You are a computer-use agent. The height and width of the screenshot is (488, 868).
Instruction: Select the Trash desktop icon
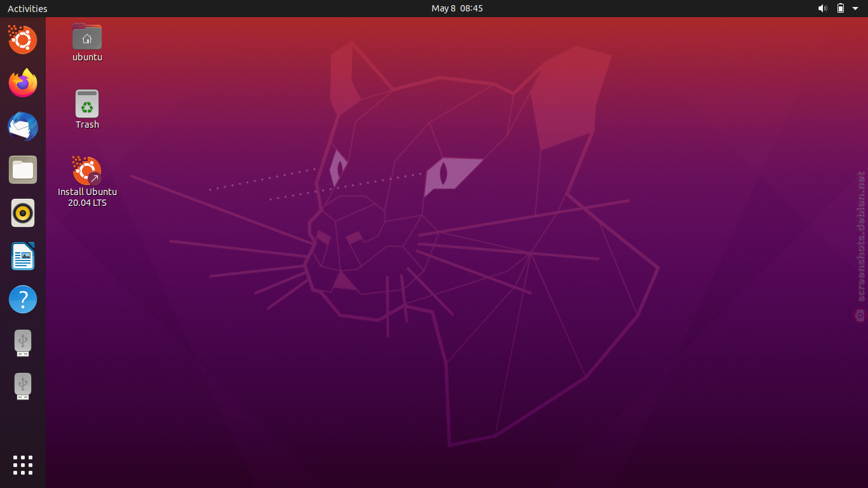click(87, 104)
